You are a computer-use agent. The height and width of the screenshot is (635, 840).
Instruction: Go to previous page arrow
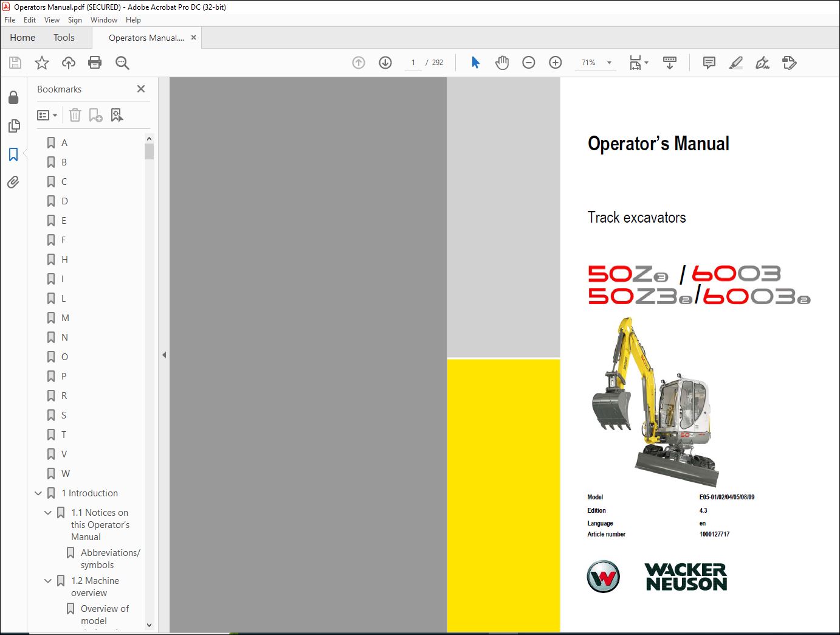pos(359,63)
